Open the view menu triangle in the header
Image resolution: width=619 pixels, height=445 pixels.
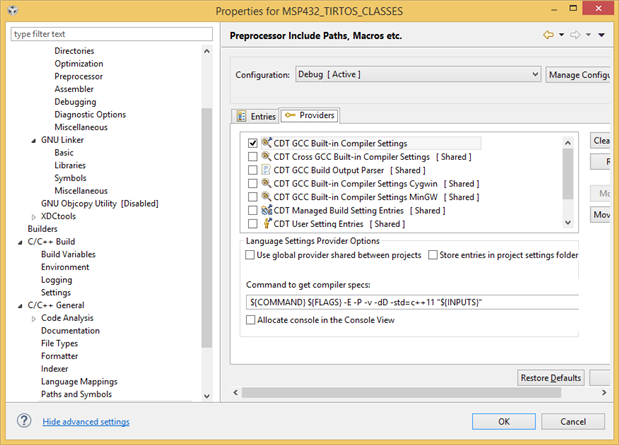[602, 35]
